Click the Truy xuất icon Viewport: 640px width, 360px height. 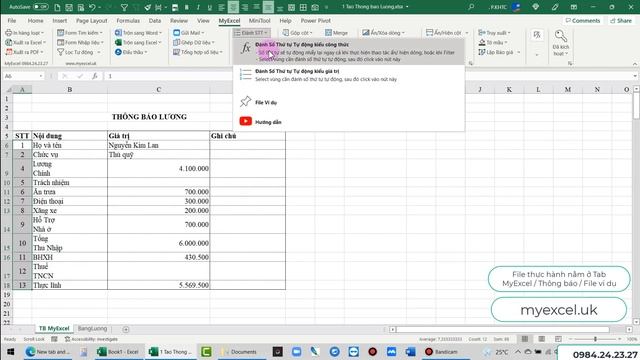pyautogui.click(x=482, y=33)
